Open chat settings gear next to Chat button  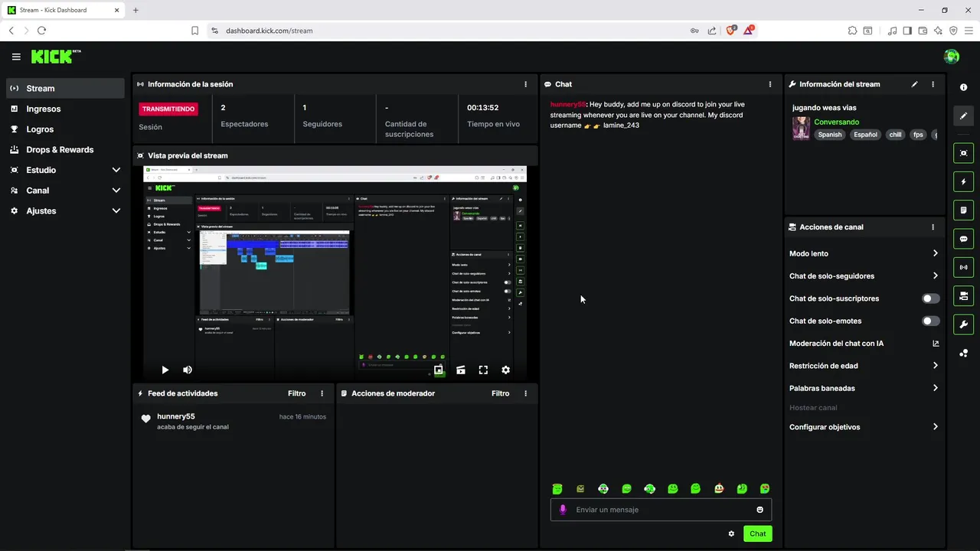coord(731,533)
